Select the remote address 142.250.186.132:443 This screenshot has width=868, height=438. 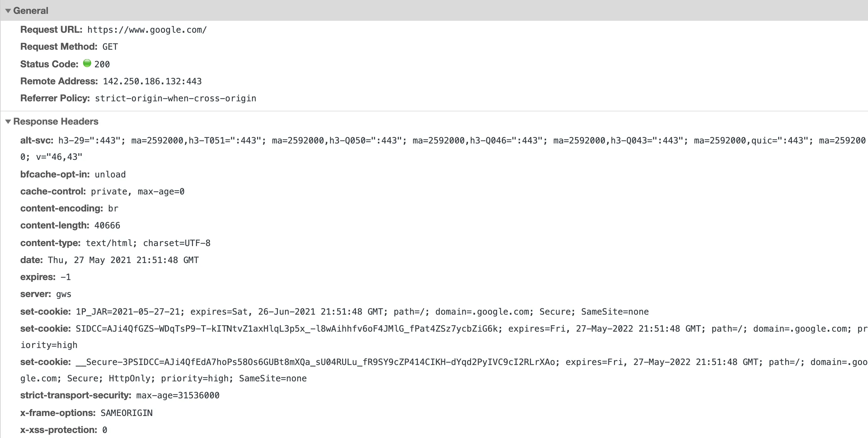point(152,81)
